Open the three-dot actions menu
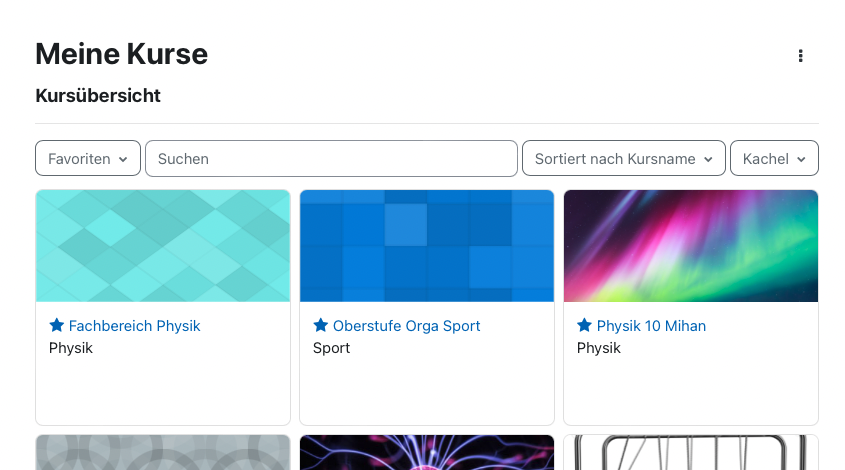This screenshot has height=470, width=845. click(800, 56)
